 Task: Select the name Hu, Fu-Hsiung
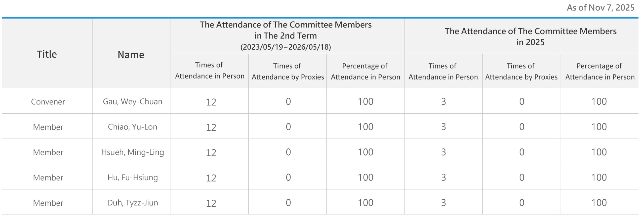(133, 177)
